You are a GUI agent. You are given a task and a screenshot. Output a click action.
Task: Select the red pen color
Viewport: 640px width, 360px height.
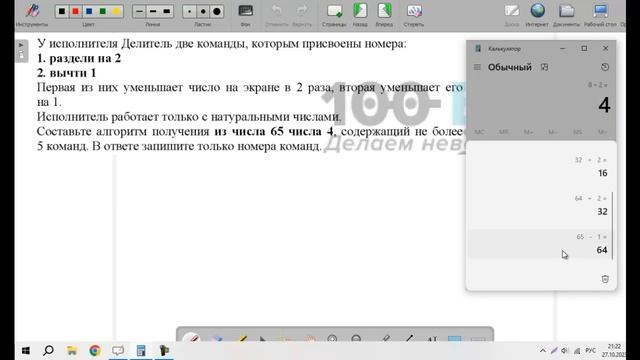(x=76, y=11)
